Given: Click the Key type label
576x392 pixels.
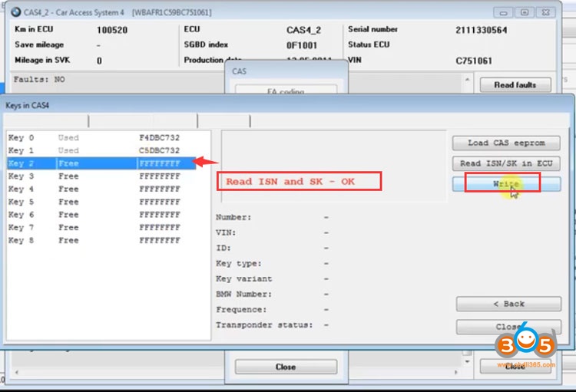Looking at the screenshot, I should point(239,264).
